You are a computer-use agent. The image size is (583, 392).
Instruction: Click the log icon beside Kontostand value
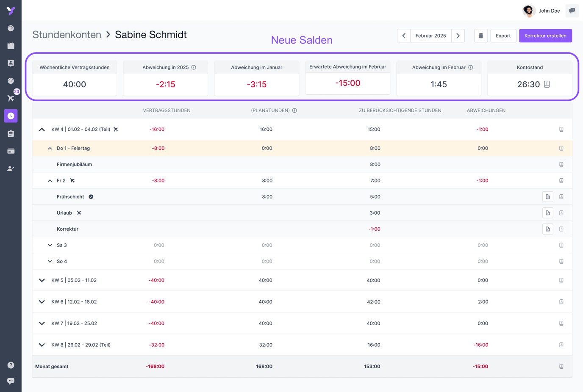[x=547, y=84]
